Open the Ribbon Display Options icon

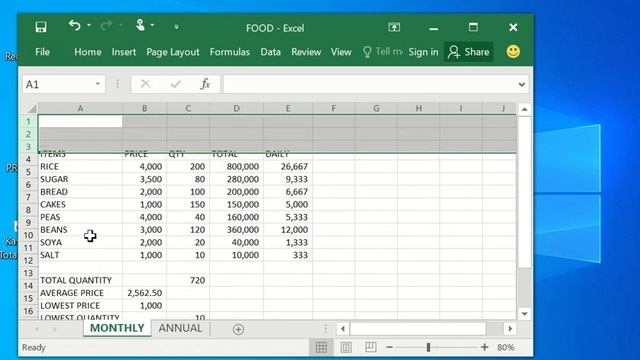pos(394,27)
